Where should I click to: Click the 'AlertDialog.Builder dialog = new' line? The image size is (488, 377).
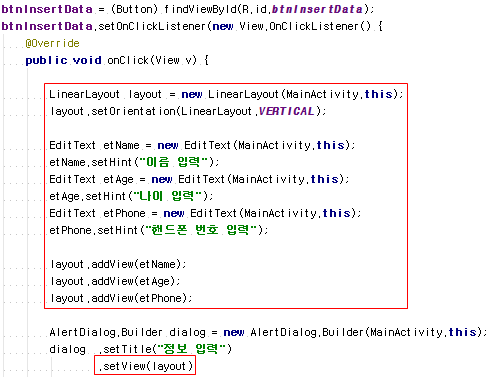(x=268, y=332)
